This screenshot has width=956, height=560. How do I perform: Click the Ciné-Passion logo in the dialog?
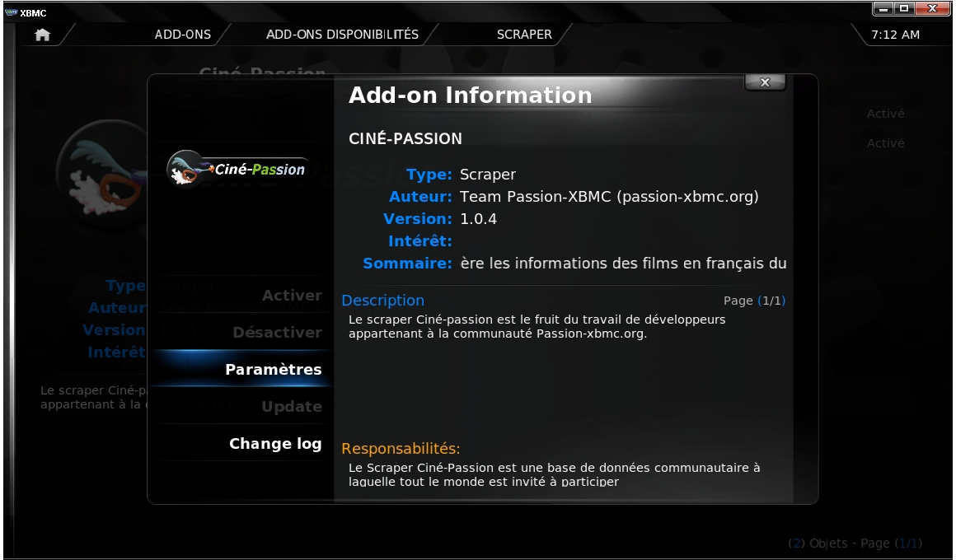(x=237, y=169)
